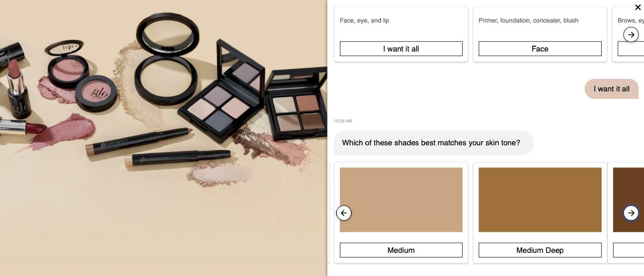Viewport: 644px width, 276px height.
Task: Click the 'Face, eye, and lip' card description
Action: 365,20
